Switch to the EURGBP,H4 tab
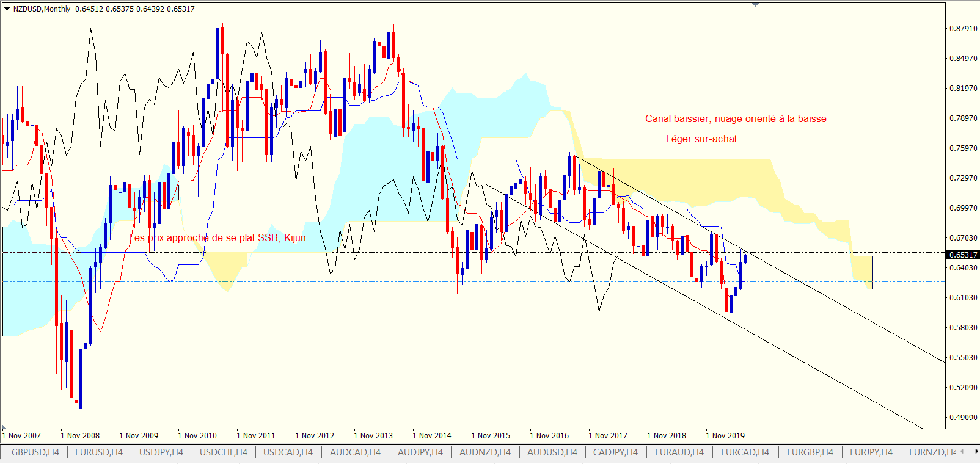 (810, 452)
